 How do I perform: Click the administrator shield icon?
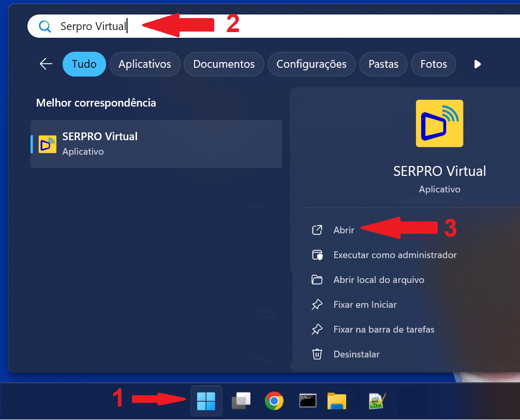(317, 255)
